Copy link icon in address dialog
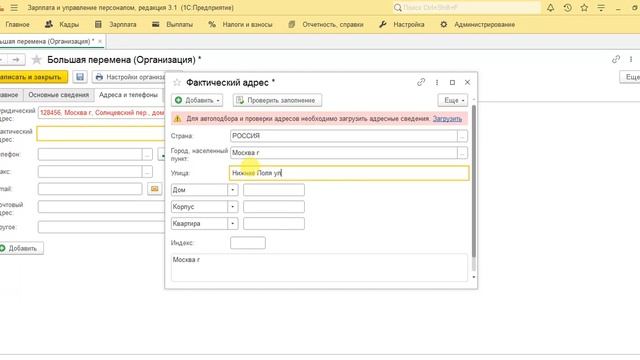Viewport: 640px width, 360px height. tap(421, 82)
